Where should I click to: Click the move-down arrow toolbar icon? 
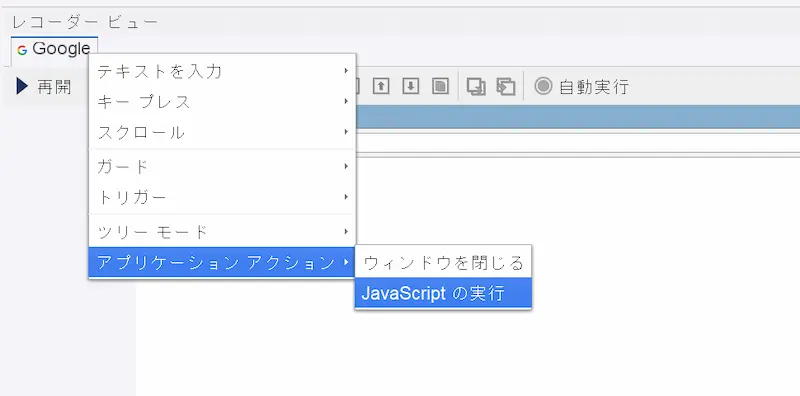coord(411,86)
